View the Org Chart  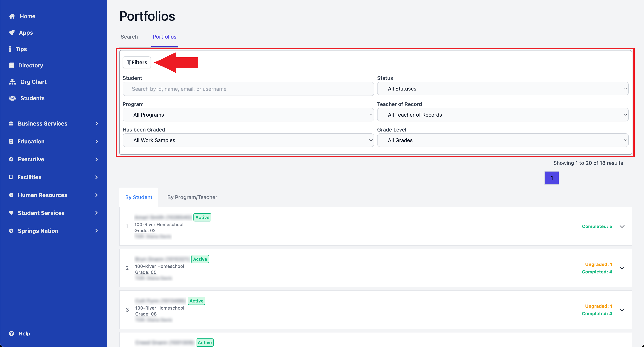(12, 82)
